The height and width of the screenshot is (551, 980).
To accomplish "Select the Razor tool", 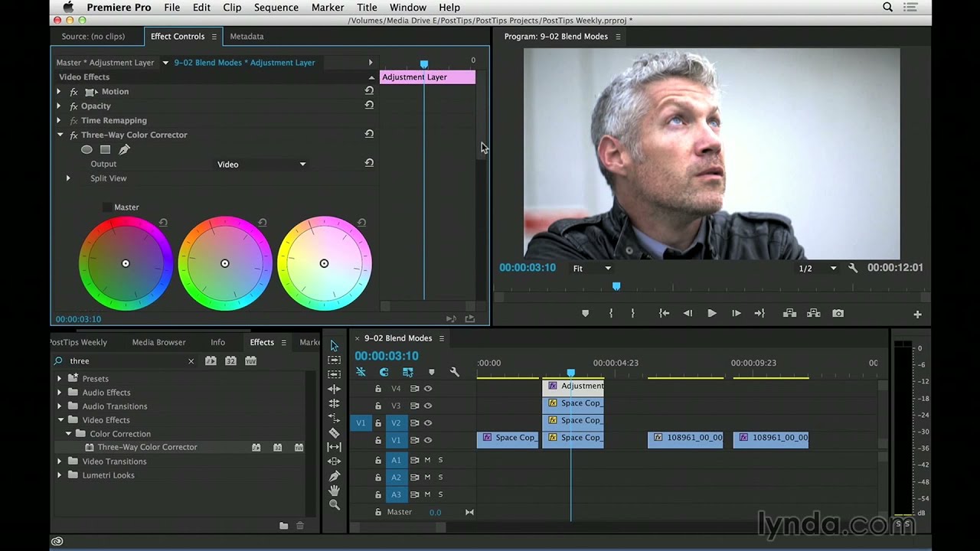I will point(334,432).
